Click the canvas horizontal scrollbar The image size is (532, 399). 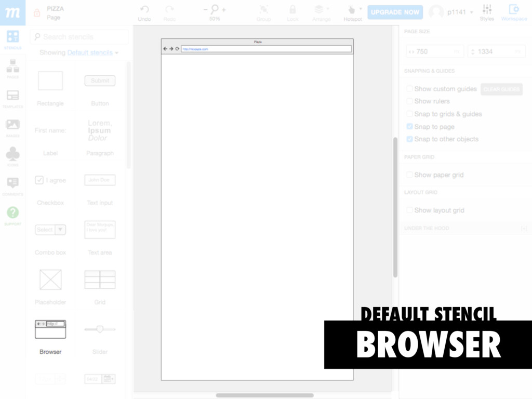point(264,395)
